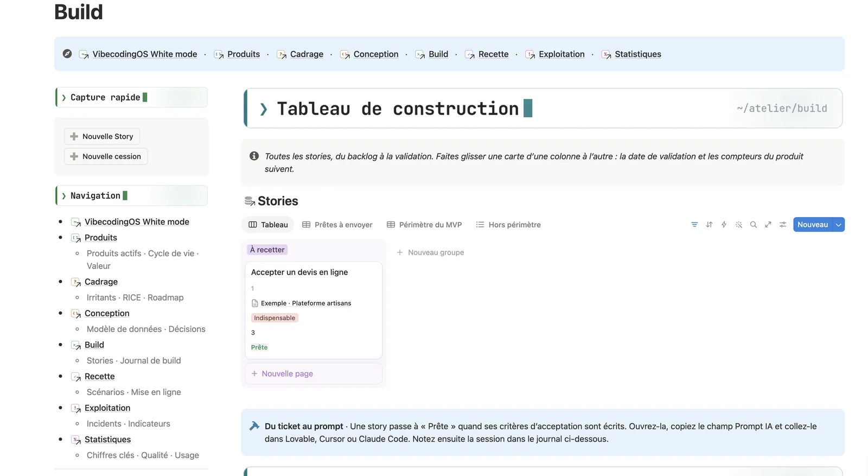Switch to the Tableau view tab
Screen dimensions: 868x476
pyautogui.click(x=268, y=225)
